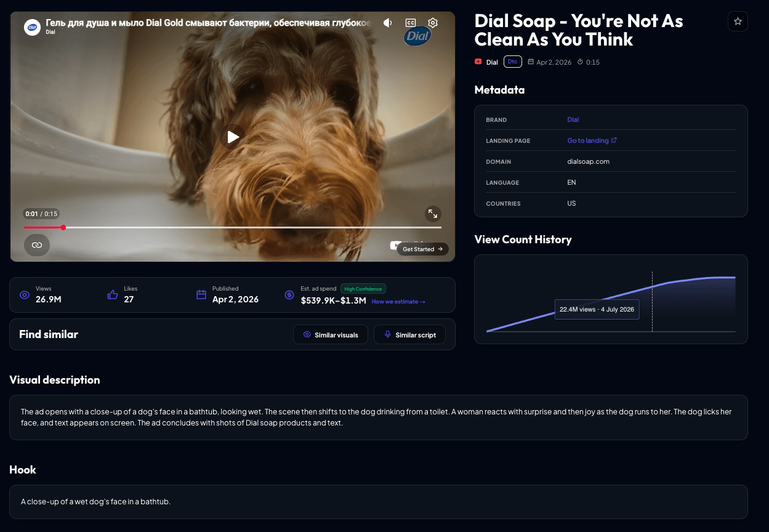Click the external-link icon after Go to landing

[x=614, y=140]
